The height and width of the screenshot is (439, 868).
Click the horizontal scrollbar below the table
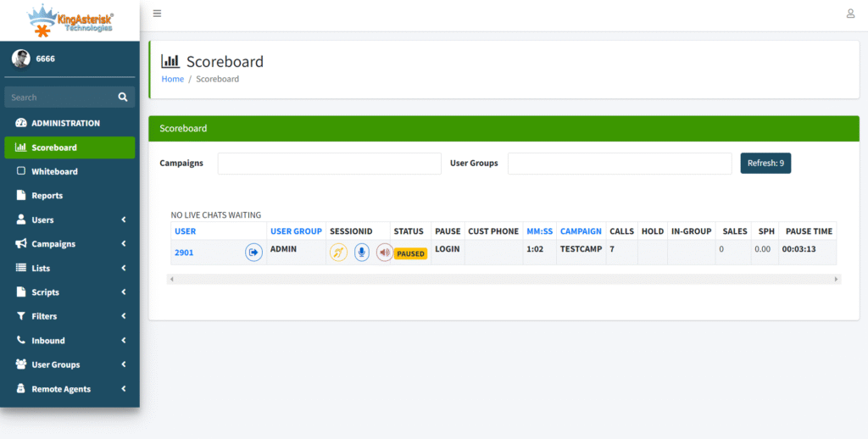504,279
